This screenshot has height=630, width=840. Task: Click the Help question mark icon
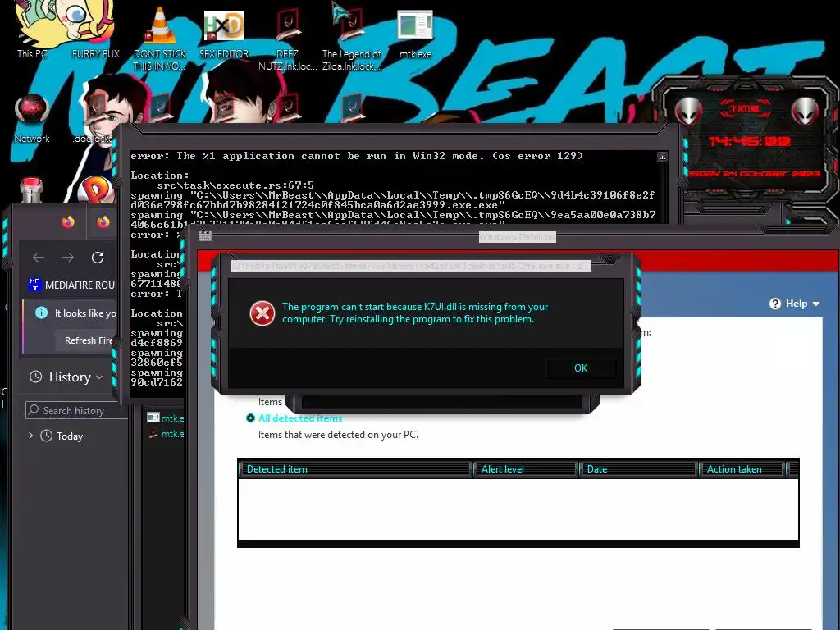pyautogui.click(x=774, y=304)
